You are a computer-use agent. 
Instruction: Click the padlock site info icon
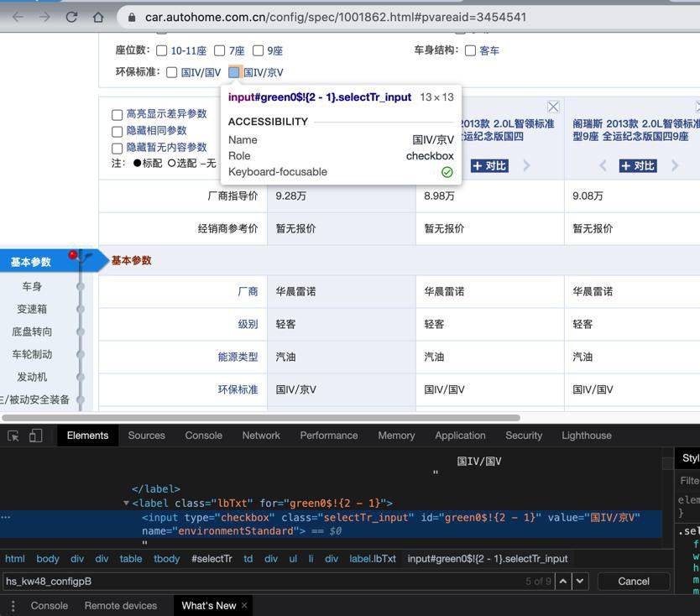click(x=132, y=18)
